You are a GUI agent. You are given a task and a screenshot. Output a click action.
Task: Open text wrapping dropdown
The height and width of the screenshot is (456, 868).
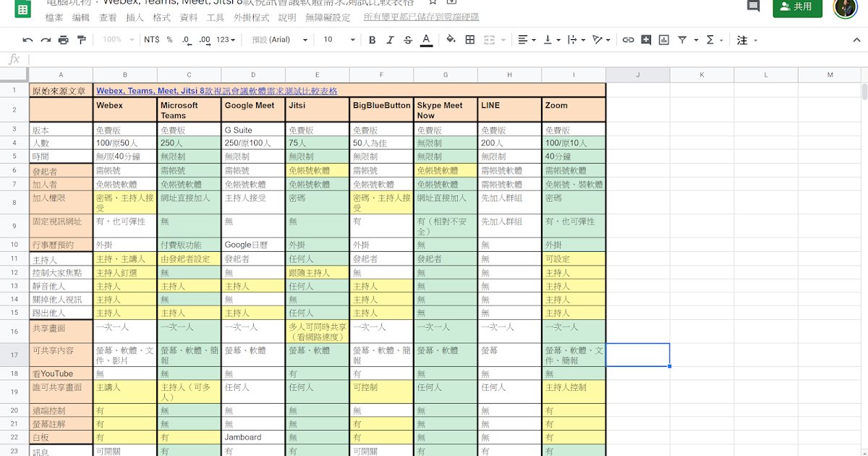(x=576, y=40)
